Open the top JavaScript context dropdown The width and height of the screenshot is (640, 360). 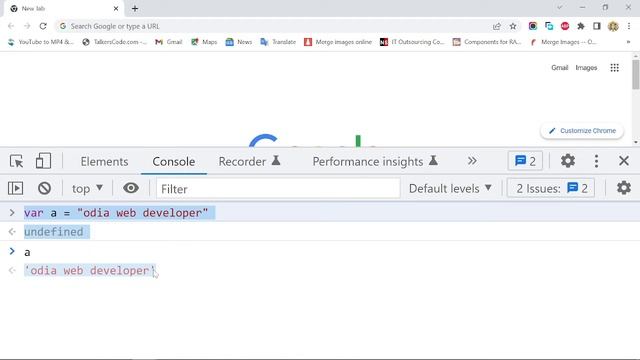coord(87,189)
